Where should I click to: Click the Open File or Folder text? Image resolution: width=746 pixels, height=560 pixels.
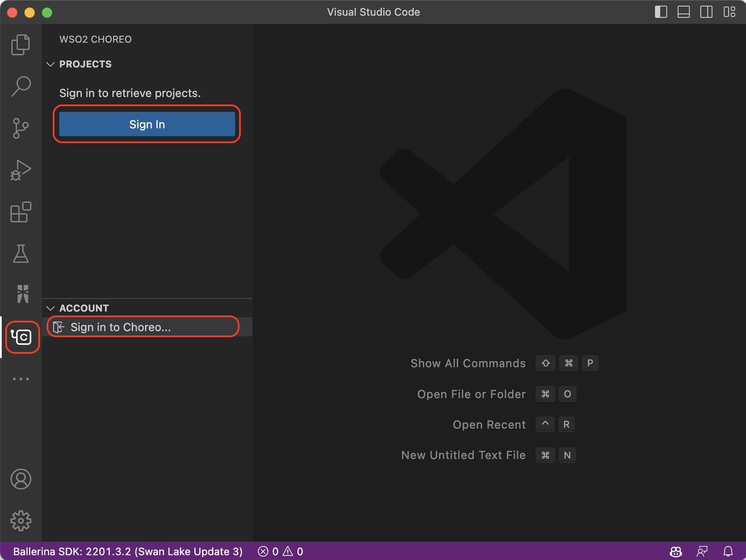coord(472,394)
